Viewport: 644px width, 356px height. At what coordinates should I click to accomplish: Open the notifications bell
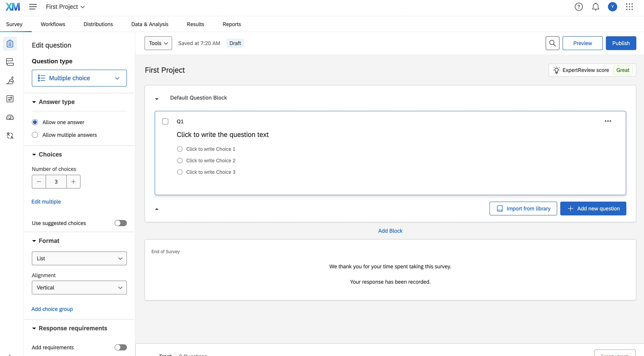[596, 7]
